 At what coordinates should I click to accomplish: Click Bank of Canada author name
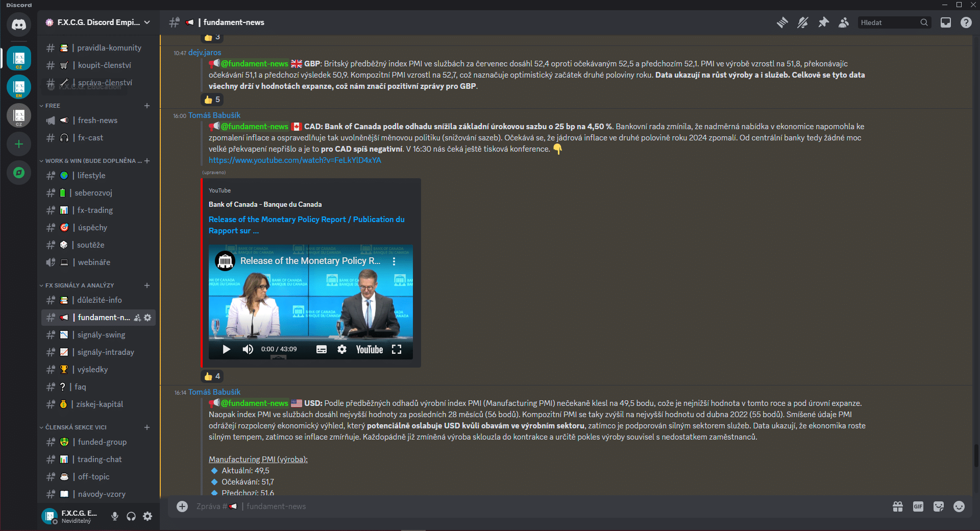point(265,204)
